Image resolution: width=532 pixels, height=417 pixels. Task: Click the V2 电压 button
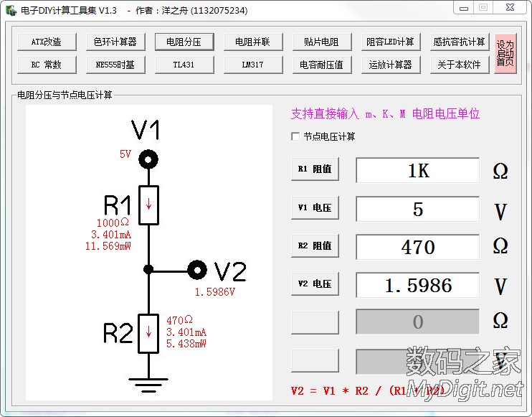[315, 284]
